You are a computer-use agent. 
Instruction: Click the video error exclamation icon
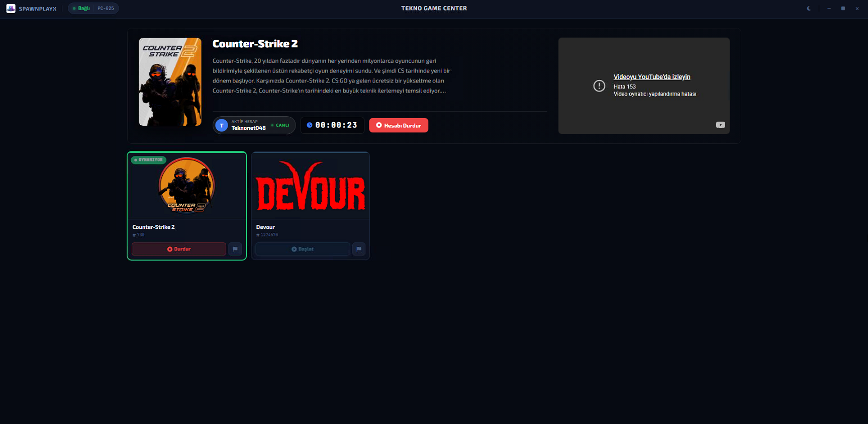click(x=599, y=86)
